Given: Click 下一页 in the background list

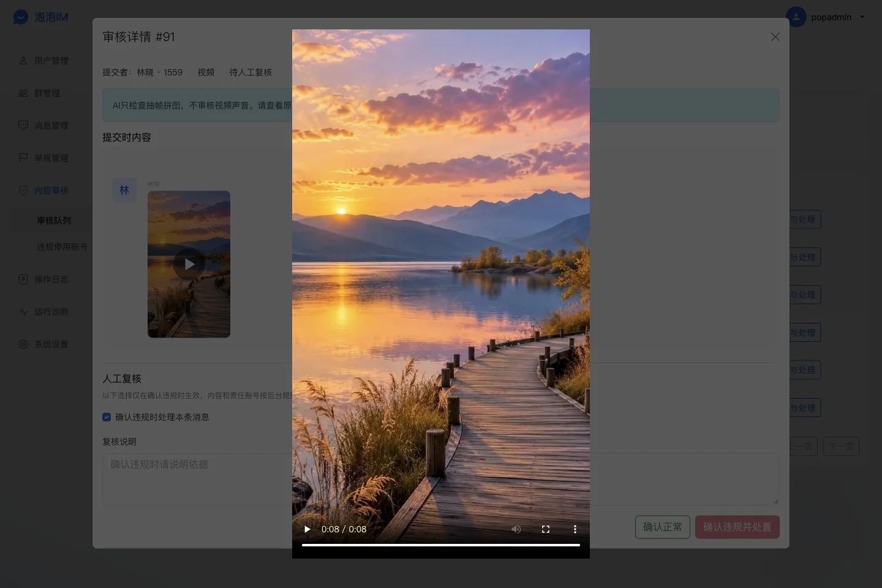Looking at the screenshot, I should 841,447.
